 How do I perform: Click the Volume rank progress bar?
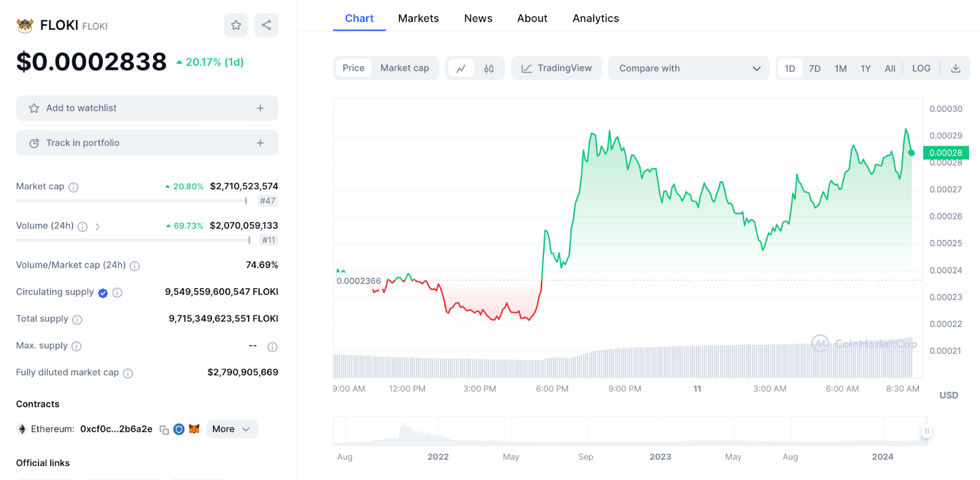[x=134, y=240]
